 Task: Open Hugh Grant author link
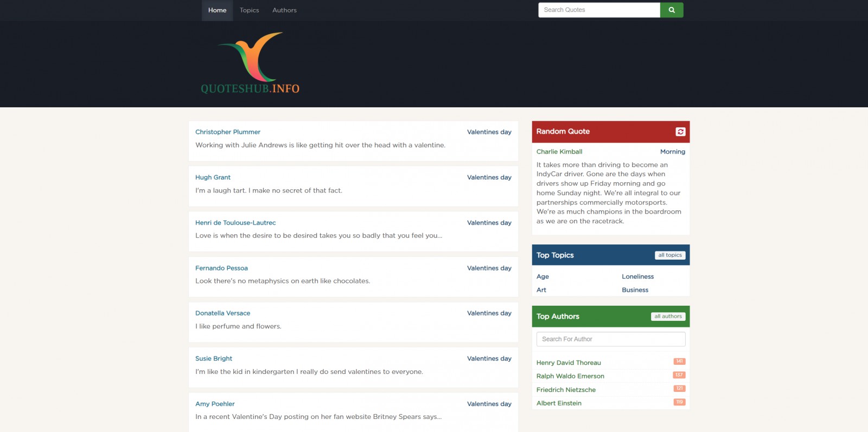tap(213, 177)
